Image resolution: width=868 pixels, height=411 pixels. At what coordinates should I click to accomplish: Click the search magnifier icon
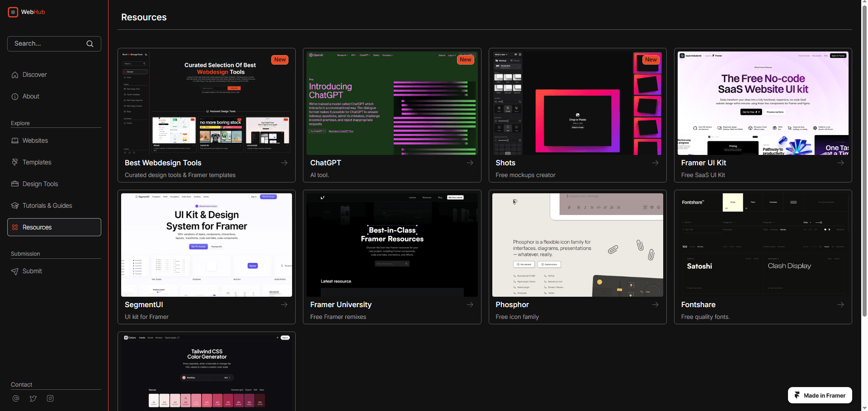click(90, 44)
